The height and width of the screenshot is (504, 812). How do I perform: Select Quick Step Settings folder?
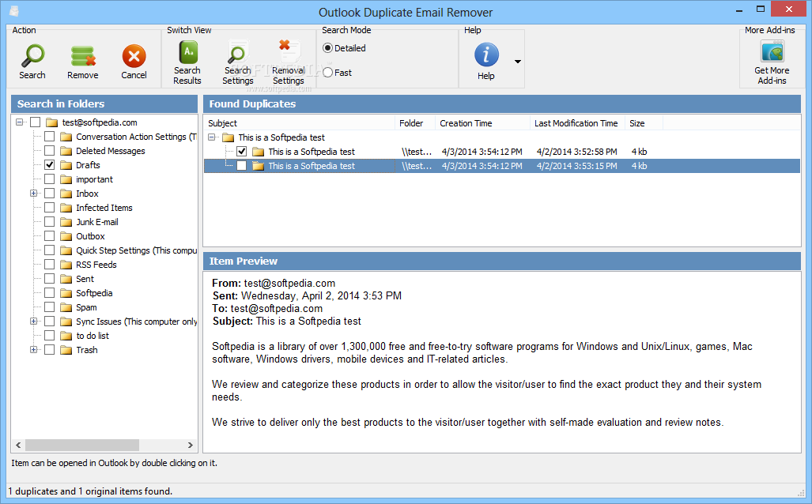136,250
